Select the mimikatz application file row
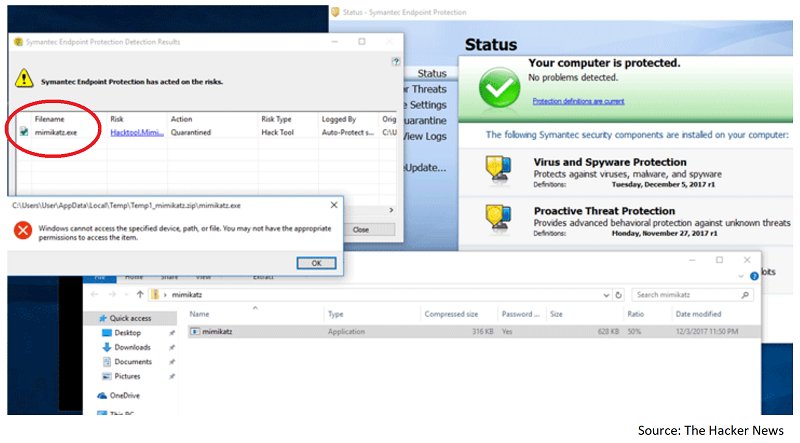Image resolution: width=800 pixels, height=443 pixels. [x=473, y=331]
